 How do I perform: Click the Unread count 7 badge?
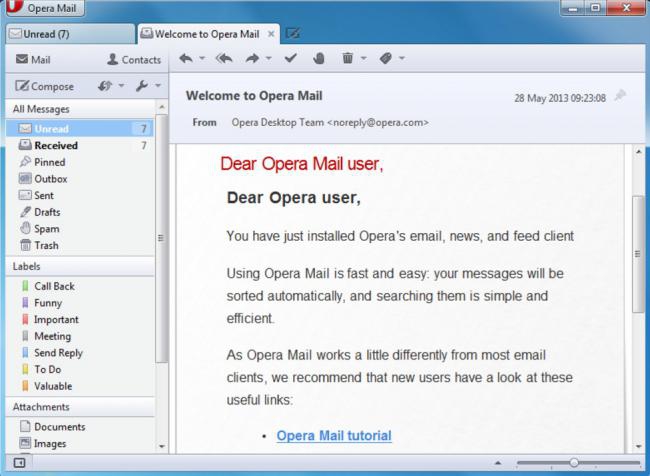click(x=143, y=129)
